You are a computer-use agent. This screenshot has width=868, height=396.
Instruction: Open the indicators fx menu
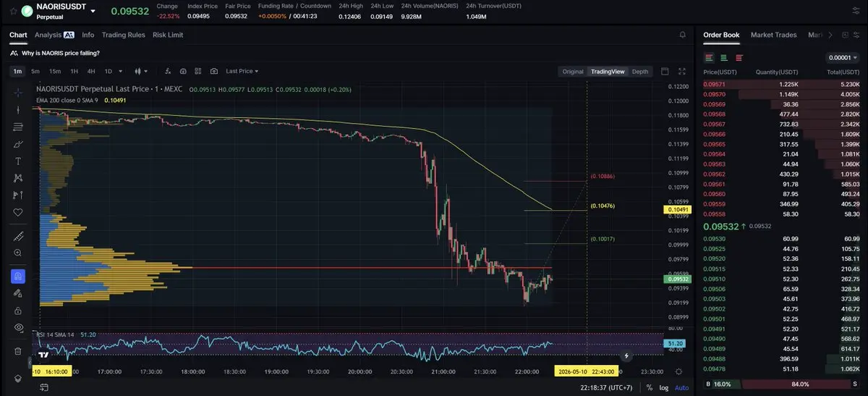click(x=168, y=71)
